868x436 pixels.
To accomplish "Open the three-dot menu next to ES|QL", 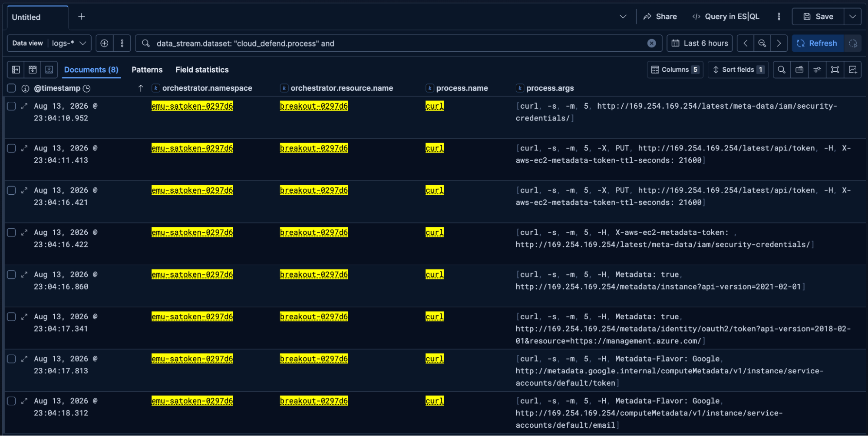I will [779, 17].
